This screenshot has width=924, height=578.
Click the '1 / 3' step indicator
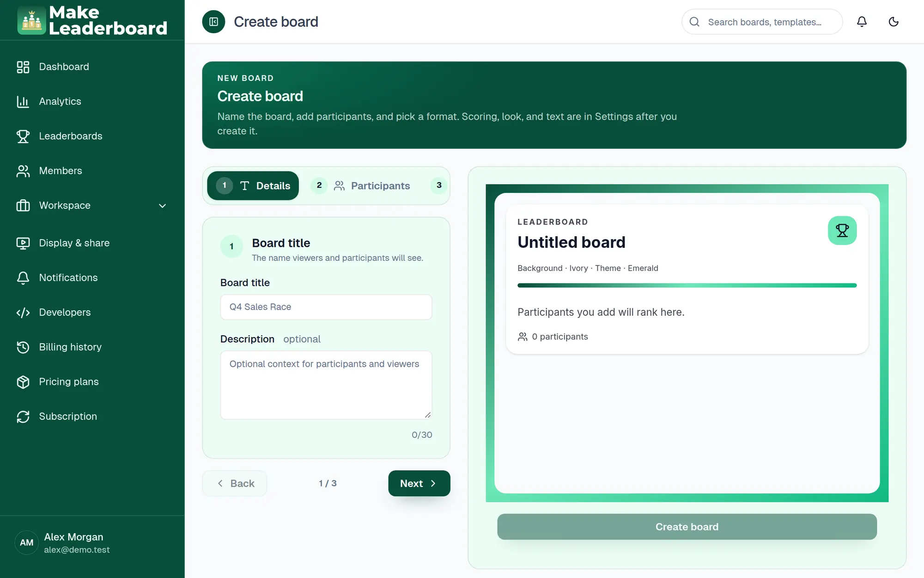328,483
